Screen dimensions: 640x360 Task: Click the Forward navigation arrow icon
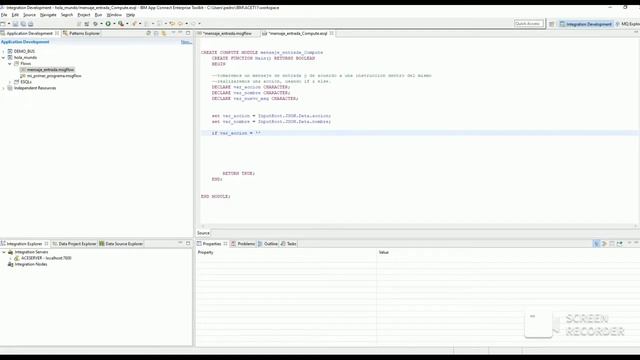click(193, 24)
